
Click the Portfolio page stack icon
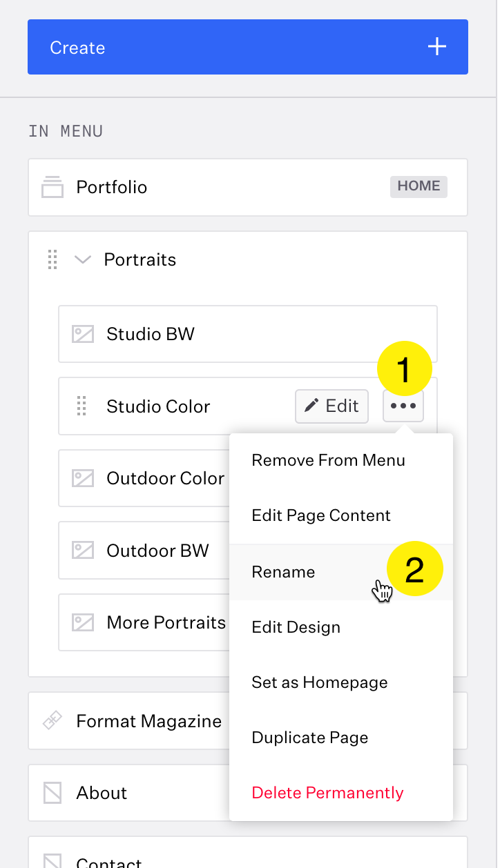coord(52,187)
